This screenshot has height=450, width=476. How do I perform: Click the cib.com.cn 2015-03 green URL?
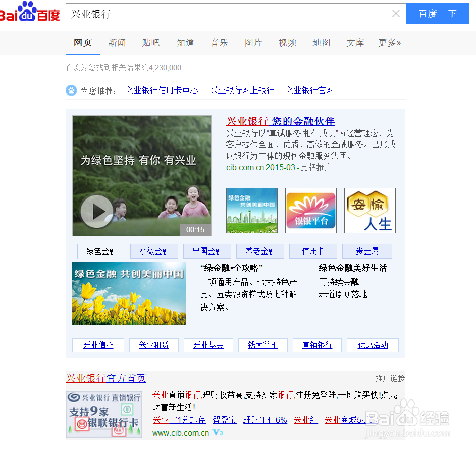pos(261,167)
